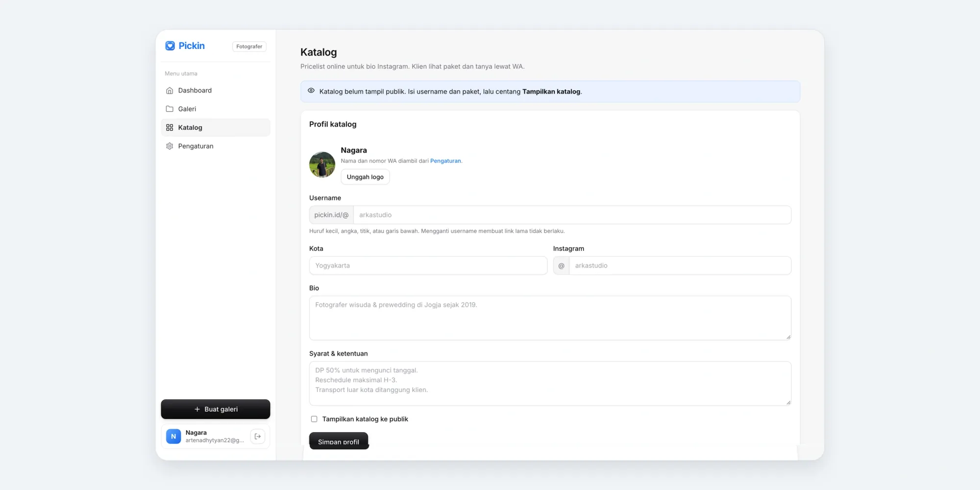Click the logout icon beside Nagara account
Screen dimensions: 980x490
[258, 436]
